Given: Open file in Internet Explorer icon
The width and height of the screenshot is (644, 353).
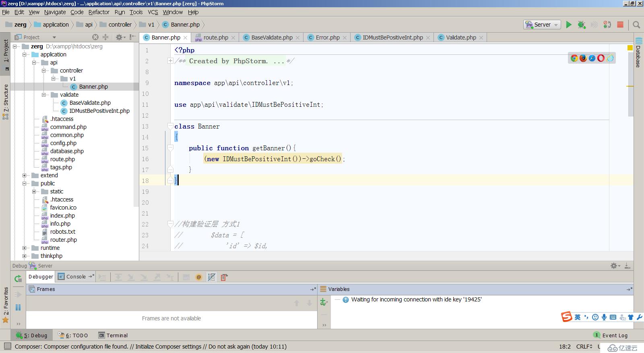Looking at the screenshot, I should (610, 58).
